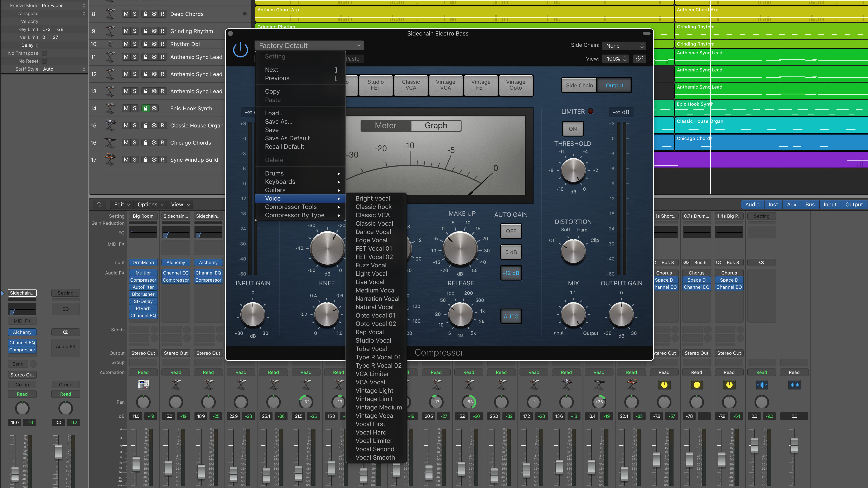
Task: Click the chain link icon beside View zoom
Action: coord(640,58)
